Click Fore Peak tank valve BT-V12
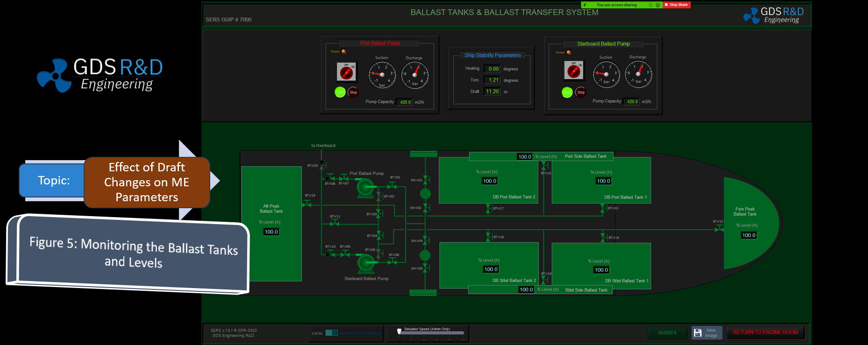 pos(719,228)
